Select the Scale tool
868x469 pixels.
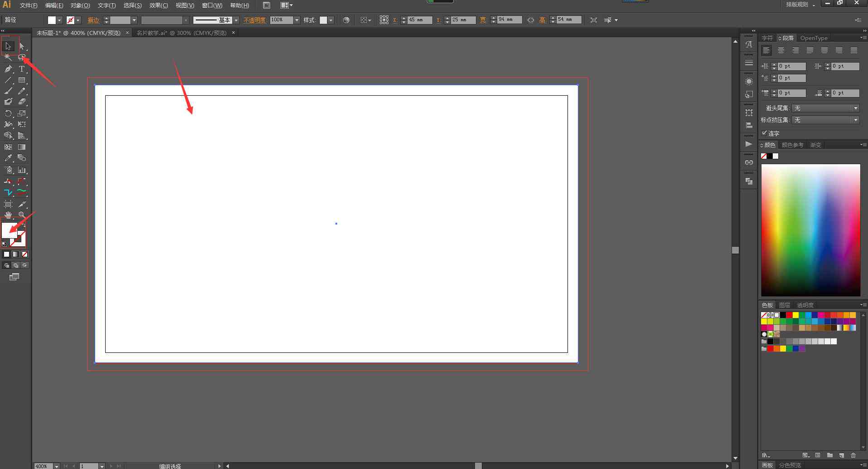pos(22,113)
